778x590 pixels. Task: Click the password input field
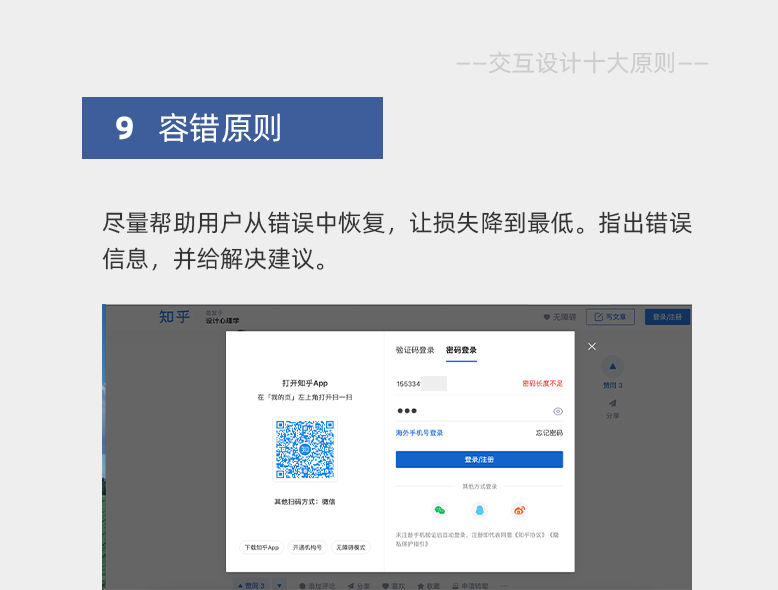[x=471, y=411]
